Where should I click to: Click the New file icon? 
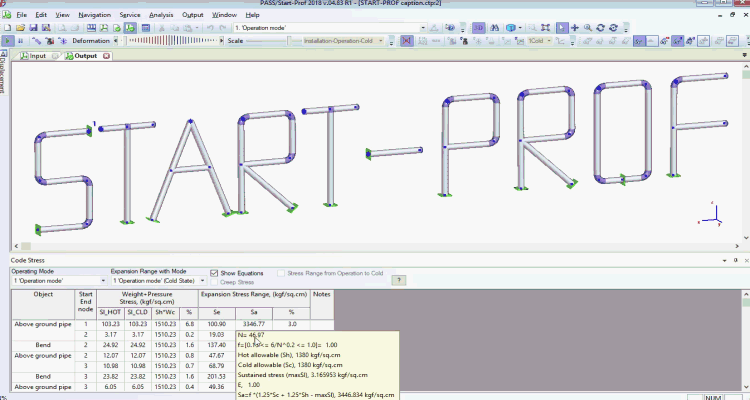[7, 28]
